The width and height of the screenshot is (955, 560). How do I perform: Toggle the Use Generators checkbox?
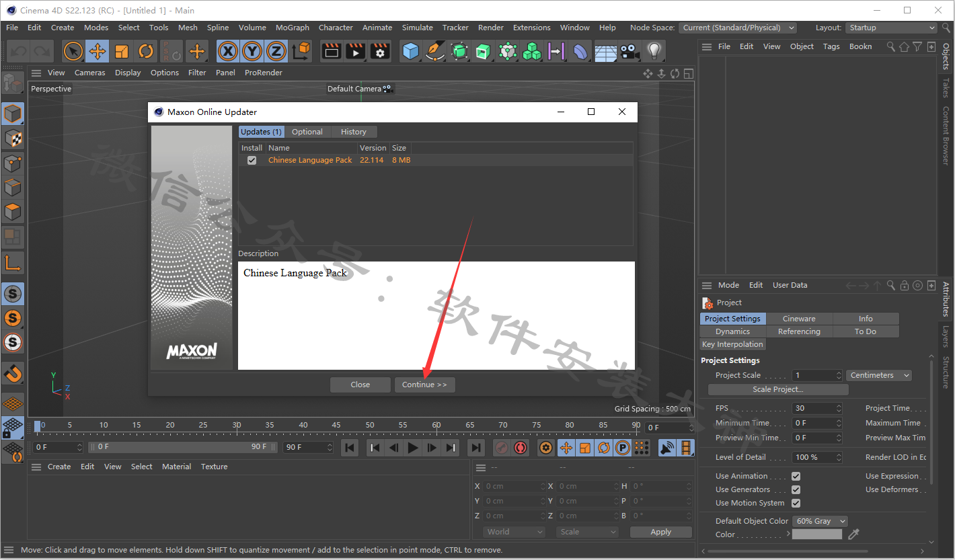[796, 489]
